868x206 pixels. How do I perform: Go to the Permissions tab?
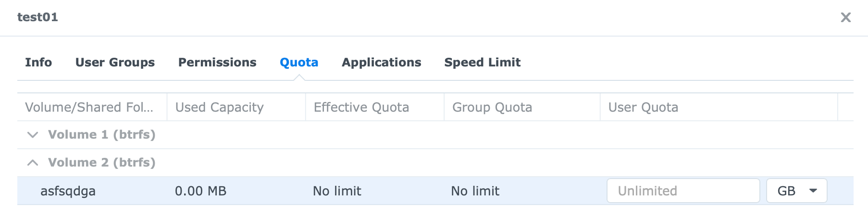(x=217, y=63)
